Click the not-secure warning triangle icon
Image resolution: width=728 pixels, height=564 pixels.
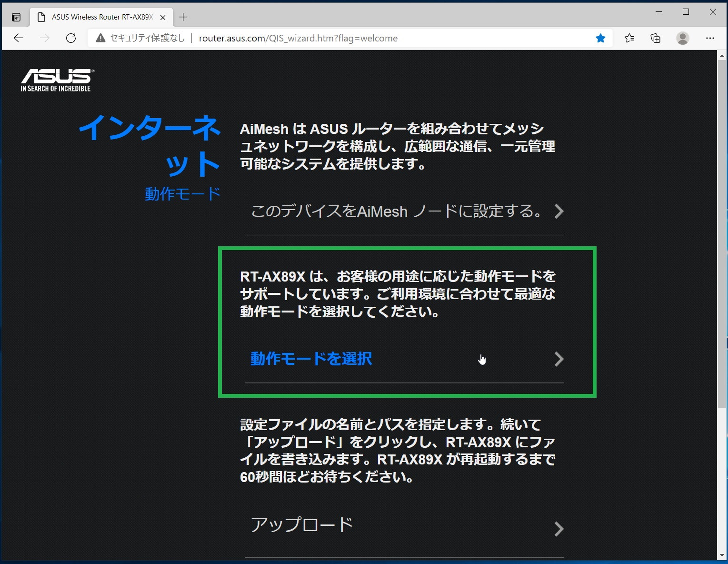click(100, 38)
